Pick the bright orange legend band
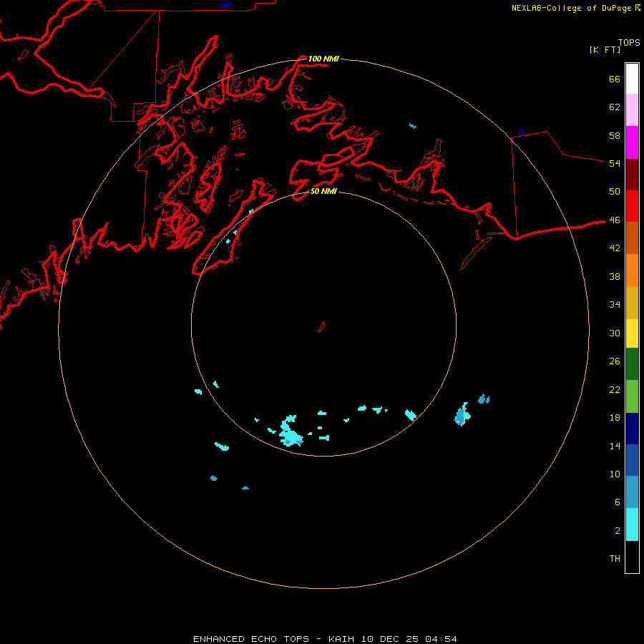The width and height of the screenshot is (644, 644). click(x=632, y=270)
